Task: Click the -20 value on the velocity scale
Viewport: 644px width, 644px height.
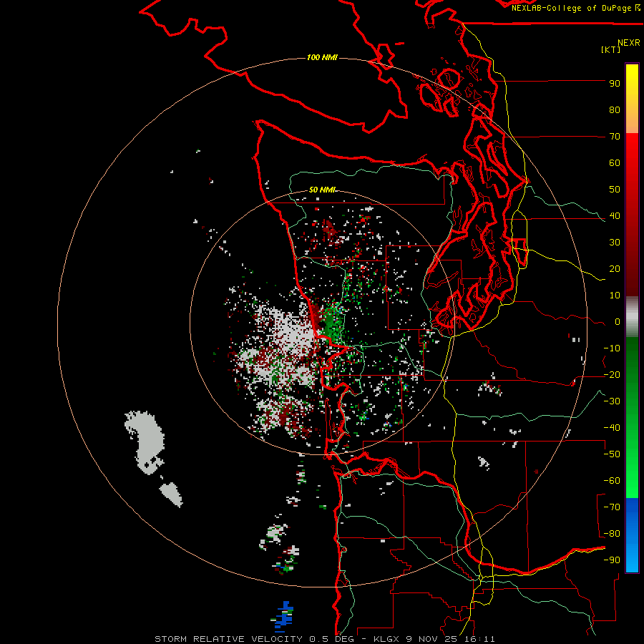Action: [612, 375]
